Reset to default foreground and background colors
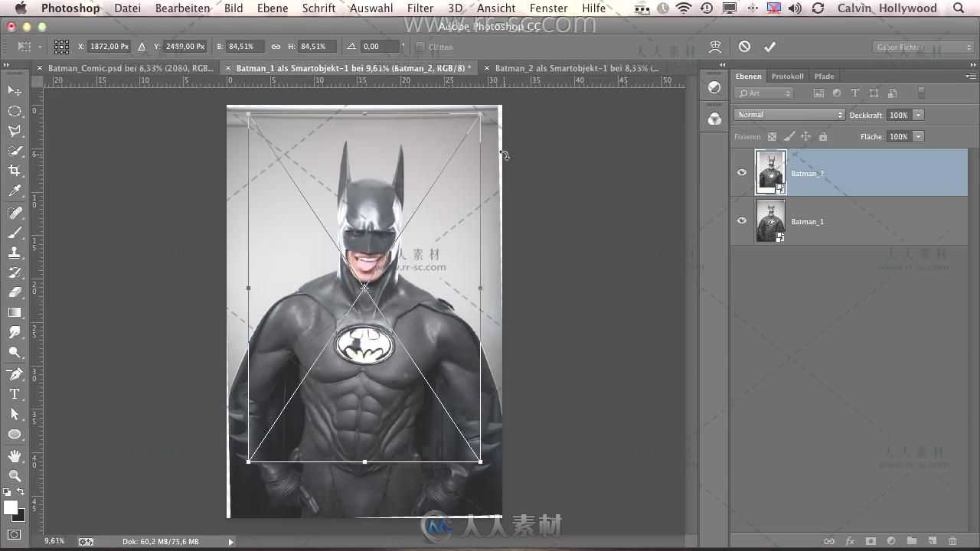Viewport: 980px width, 551px height. coord(7,492)
